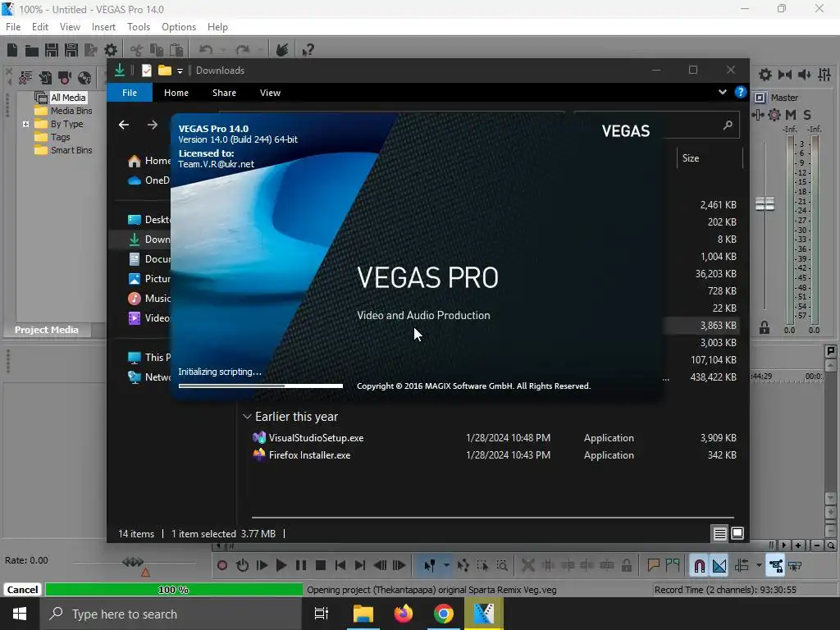Click the Insert Region icon
Viewport: 840px width, 630px height.
tap(673, 565)
